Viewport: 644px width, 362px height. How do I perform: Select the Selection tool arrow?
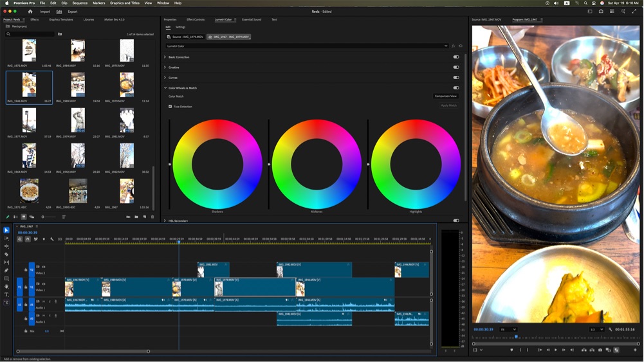click(6, 230)
